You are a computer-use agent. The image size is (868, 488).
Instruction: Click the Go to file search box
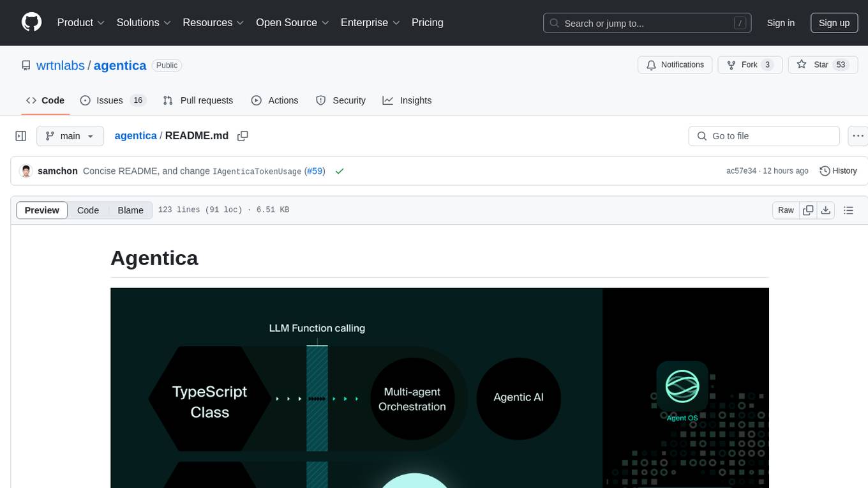[x=764, y=136]
